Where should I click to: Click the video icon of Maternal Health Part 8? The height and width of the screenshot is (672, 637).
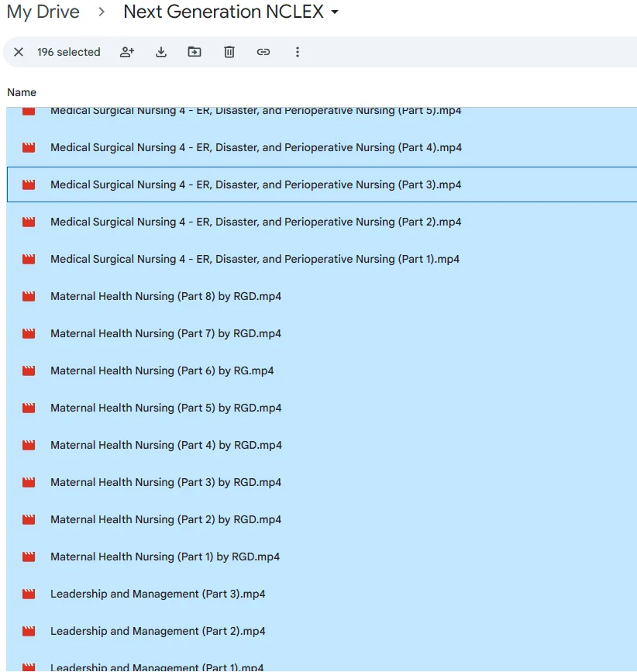click(29, 297)
